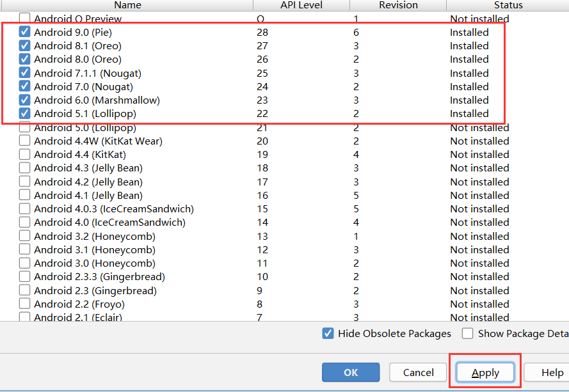Click the Cancel button
Image resolution: width=569 pixels, height=392 pixels.
pyautogui.click(x=418, y=372)
